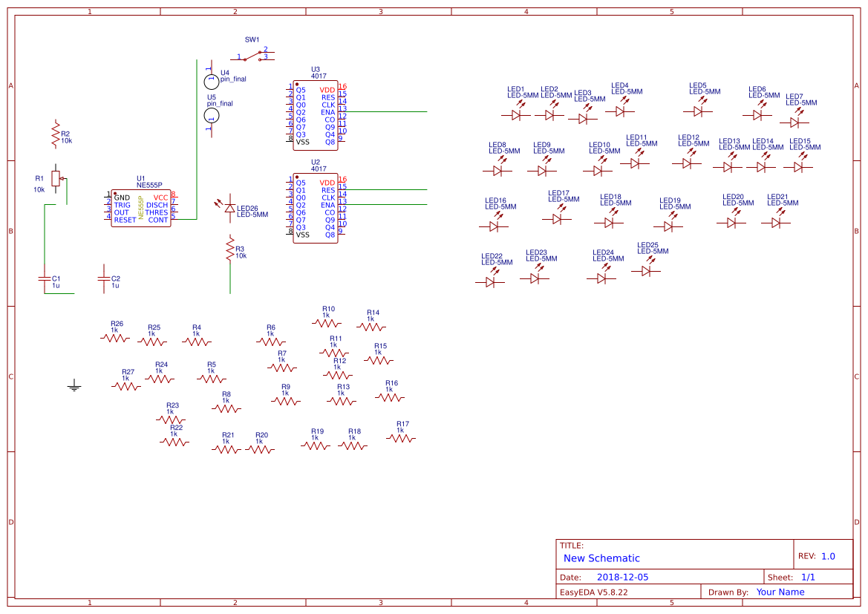
Task: Select capacitor C2 1u
Action: [103, 278]
